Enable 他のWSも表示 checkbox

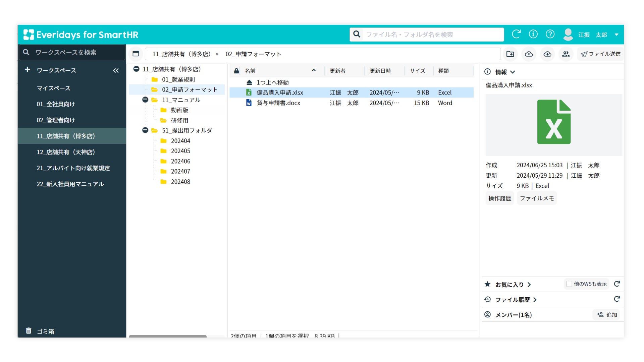[x=569, y=284]
